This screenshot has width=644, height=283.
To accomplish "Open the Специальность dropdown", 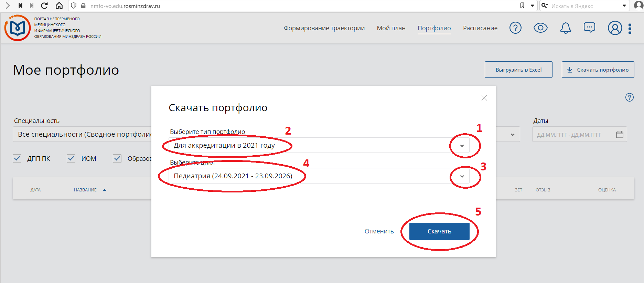I will (x=512, y=135).
